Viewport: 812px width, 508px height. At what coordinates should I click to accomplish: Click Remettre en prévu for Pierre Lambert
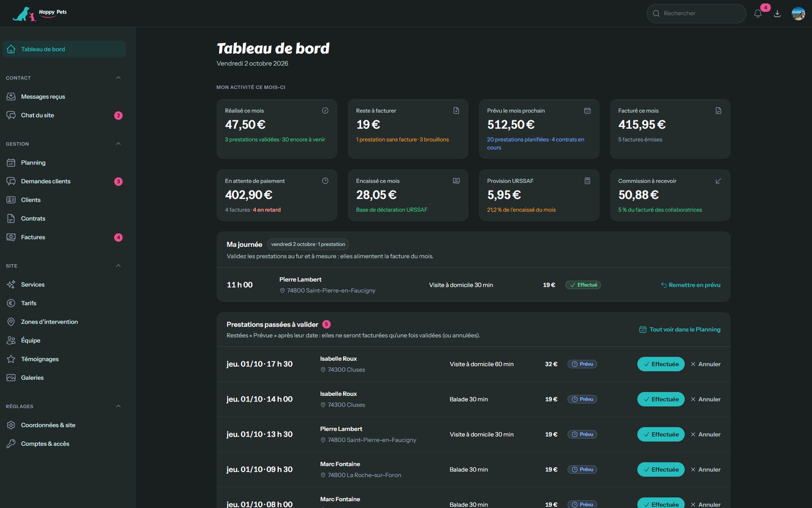tap(691, 285)
